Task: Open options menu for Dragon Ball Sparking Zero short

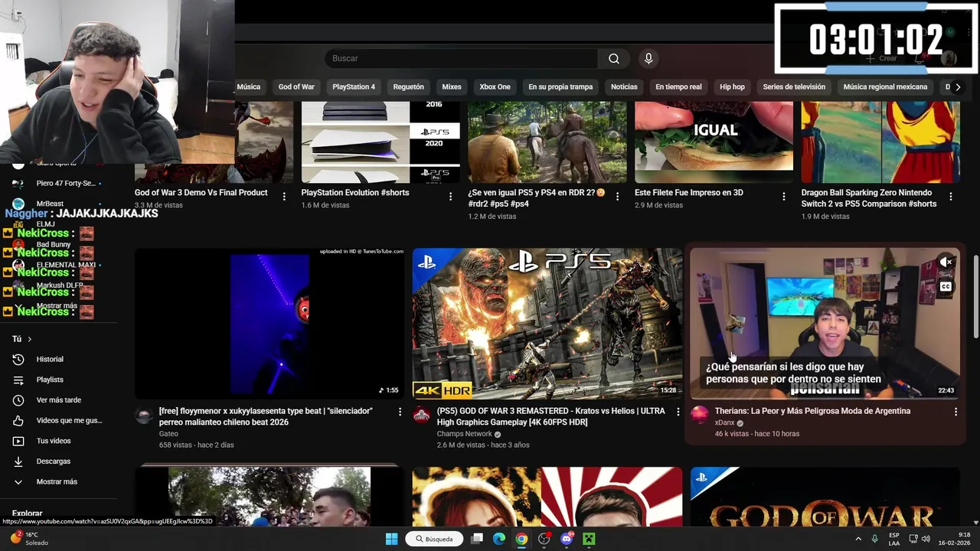Action: point(950,197)
